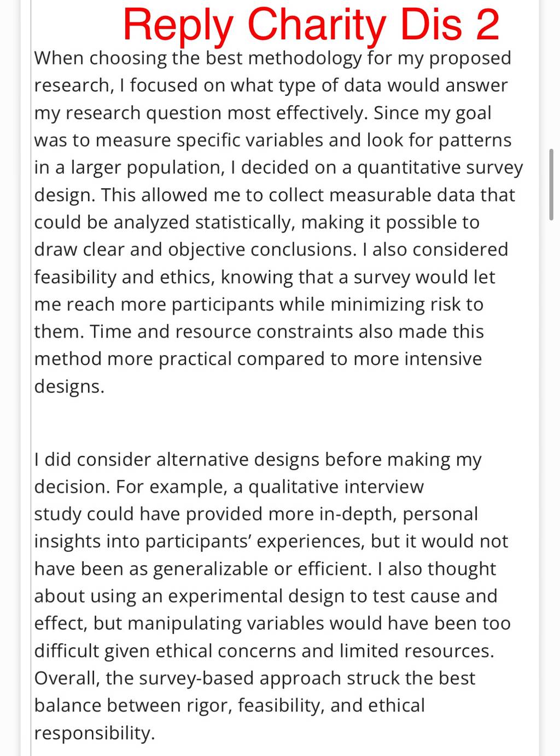Click the phrase 'experimental design' in text
Viewport: 560px width, 756px height.
(x=256, y=596)
